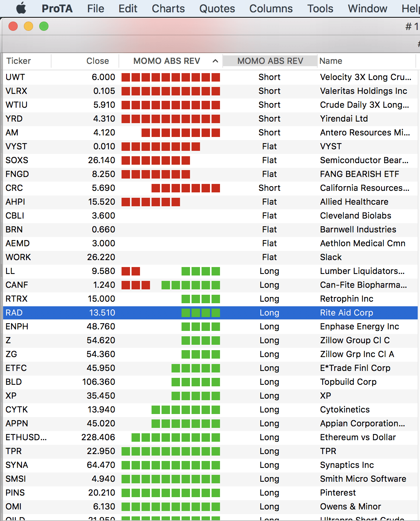Click Aethlon Medical Cmn name
This screenshot has width=420, height=521.
coord(363,243)
